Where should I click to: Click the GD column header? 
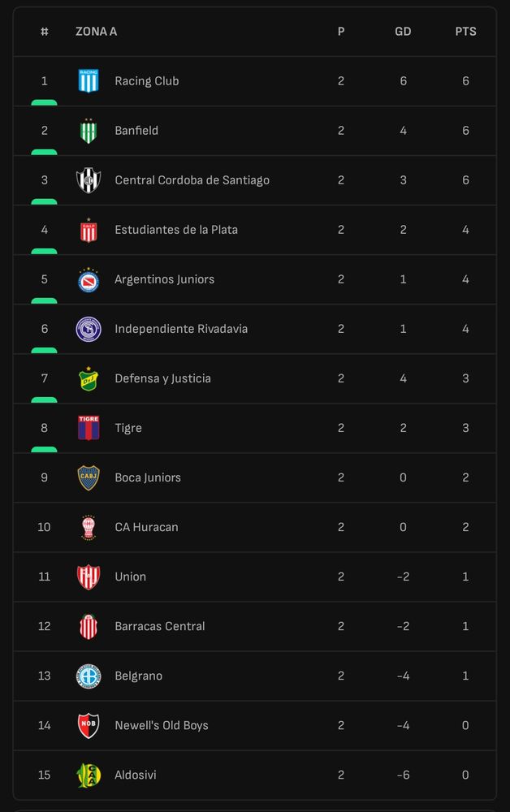[403, 32]
